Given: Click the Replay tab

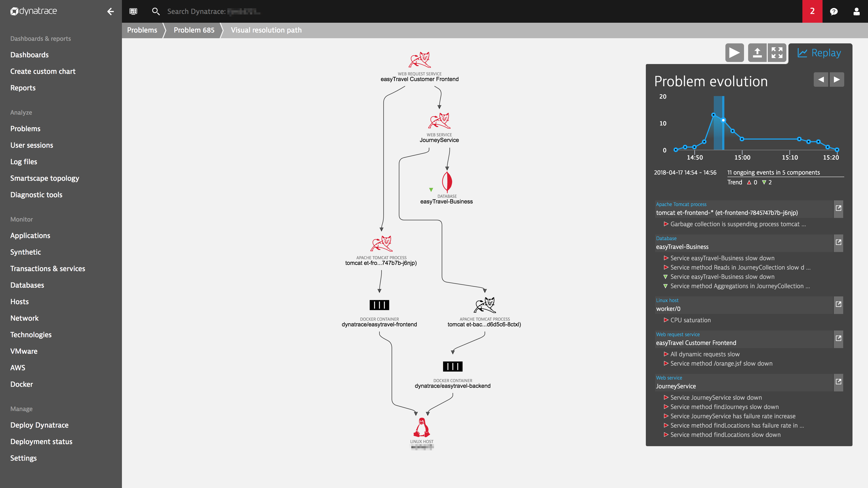Looking at the screenshot, I should coord(819,53).
